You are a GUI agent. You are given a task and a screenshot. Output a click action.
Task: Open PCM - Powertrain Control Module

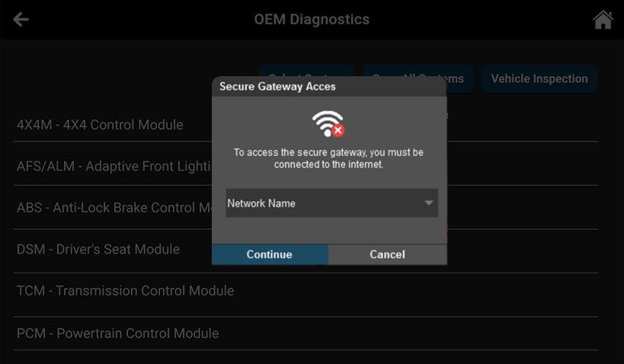[117, 333]
